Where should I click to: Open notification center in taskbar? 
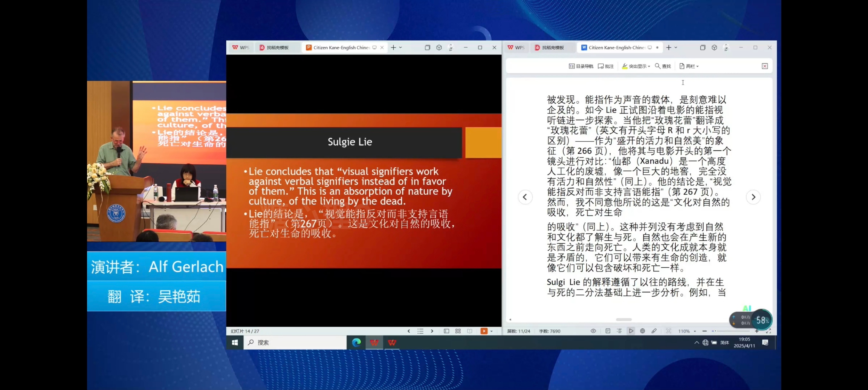click(x=765, y=343)
